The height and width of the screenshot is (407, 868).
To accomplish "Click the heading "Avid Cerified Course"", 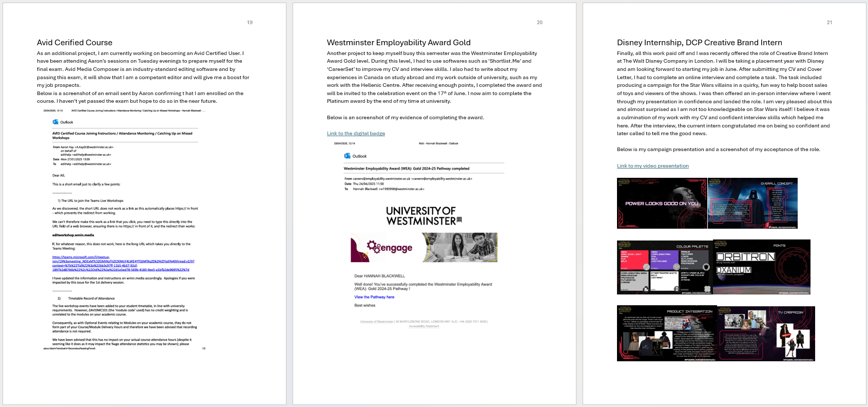I will (74, 43).
